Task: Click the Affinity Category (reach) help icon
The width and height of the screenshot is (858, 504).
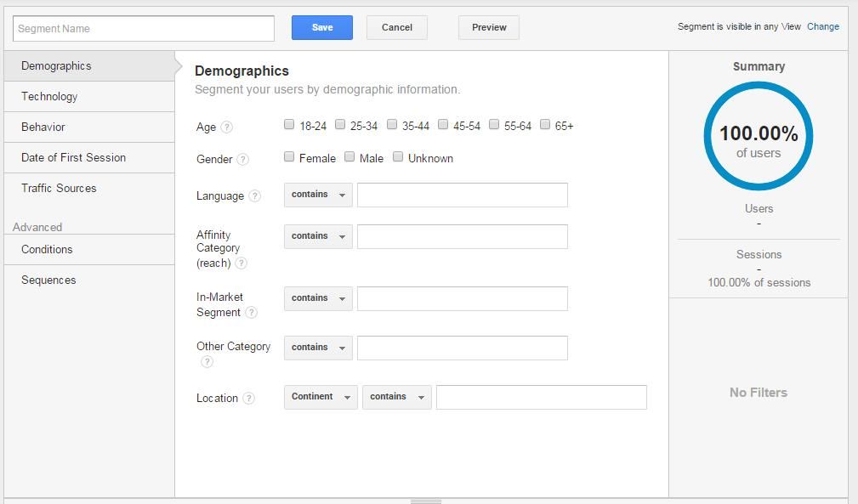Action: [x=241, y=263]
